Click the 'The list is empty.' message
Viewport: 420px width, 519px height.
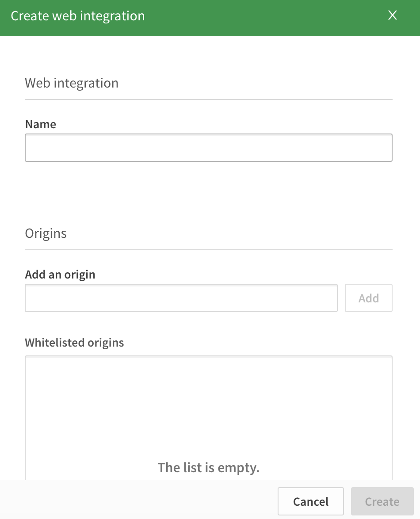208,467
